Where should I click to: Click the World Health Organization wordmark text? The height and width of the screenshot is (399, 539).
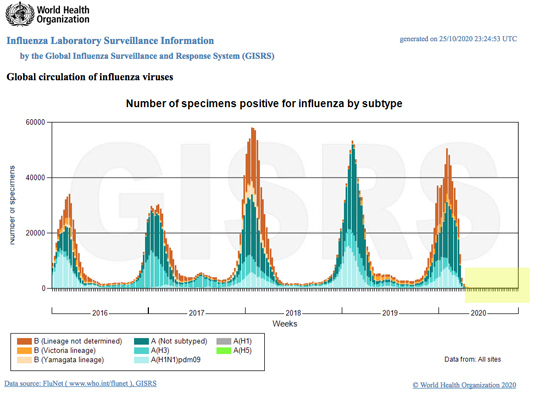(63, 15)
